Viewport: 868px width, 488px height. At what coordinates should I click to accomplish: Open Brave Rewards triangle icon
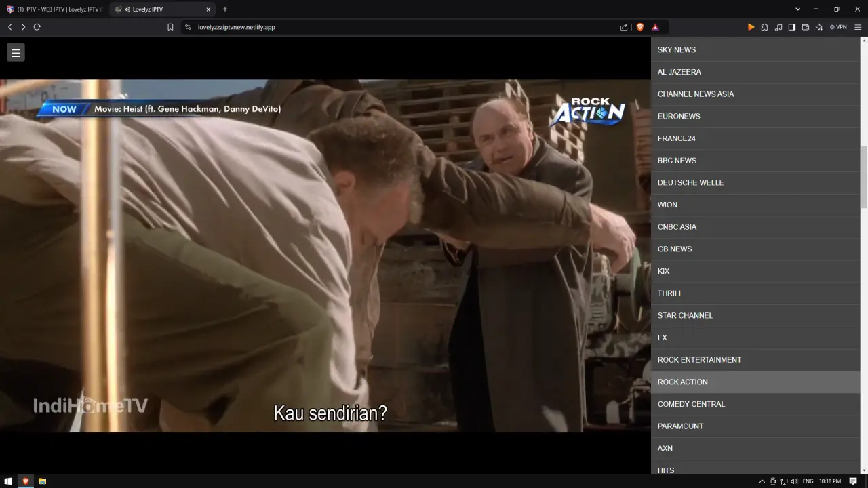tap(655, 27)
